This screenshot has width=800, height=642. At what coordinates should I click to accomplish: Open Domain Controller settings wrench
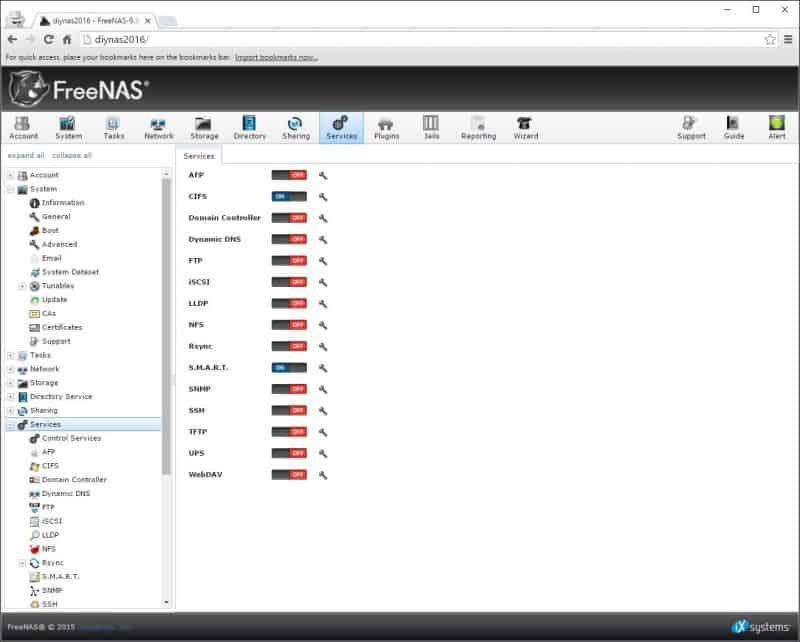(322, 218)
